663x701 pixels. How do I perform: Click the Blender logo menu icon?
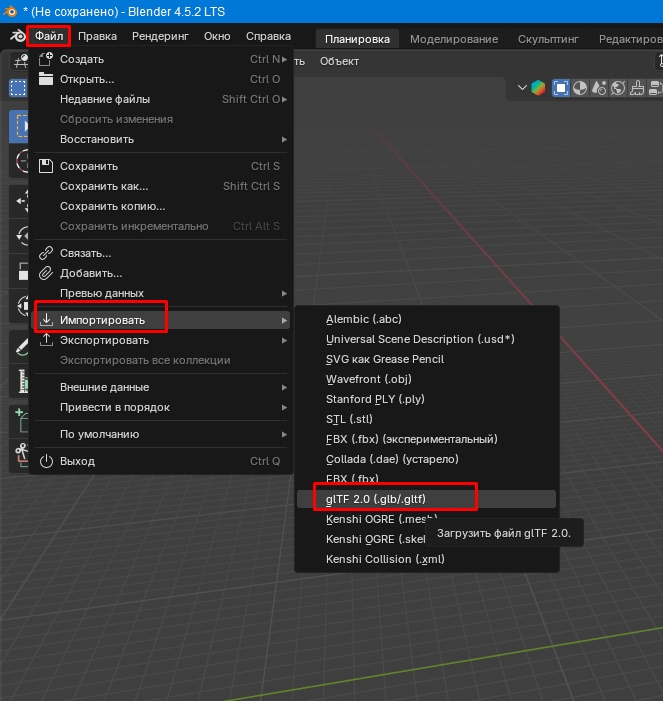click(x=18, y=36)
